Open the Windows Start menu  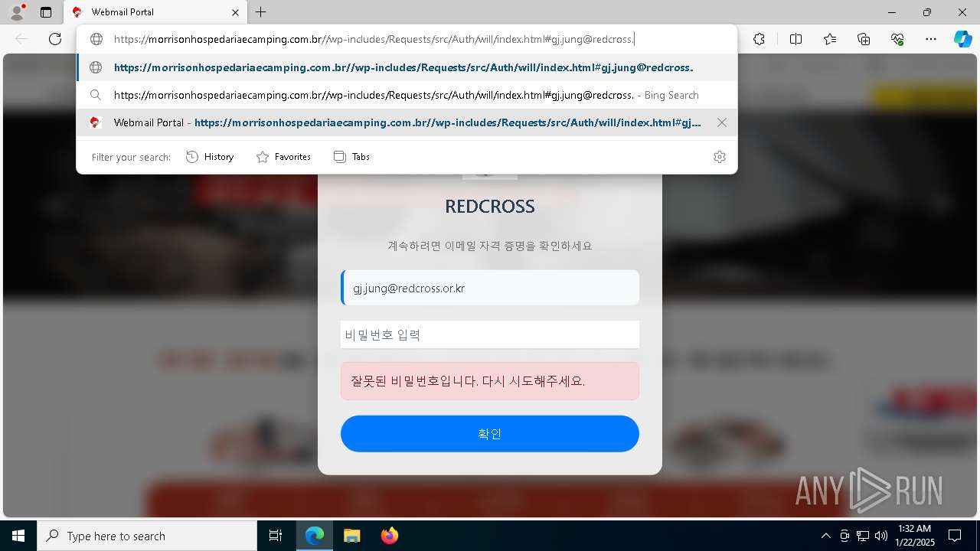pos(18,536)
